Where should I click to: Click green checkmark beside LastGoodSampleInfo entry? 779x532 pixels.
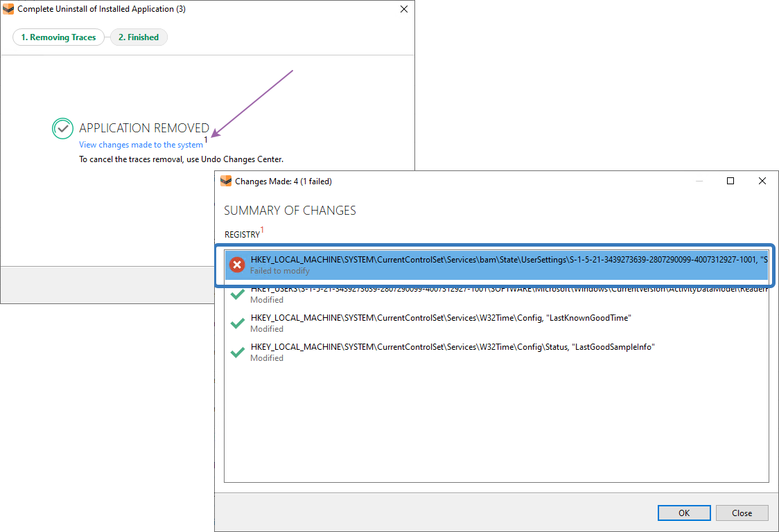tap(238, 352)
